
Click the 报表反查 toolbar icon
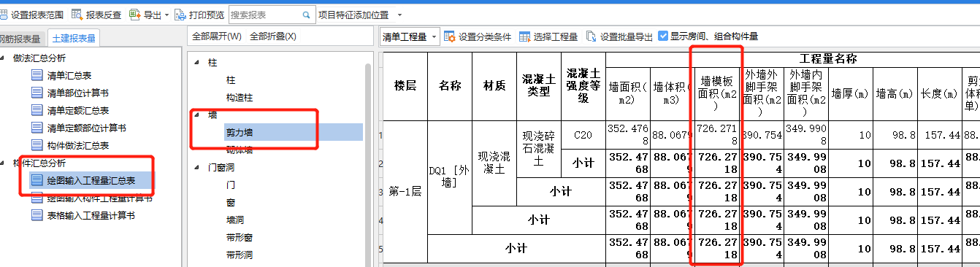click(x=77, y=15)
